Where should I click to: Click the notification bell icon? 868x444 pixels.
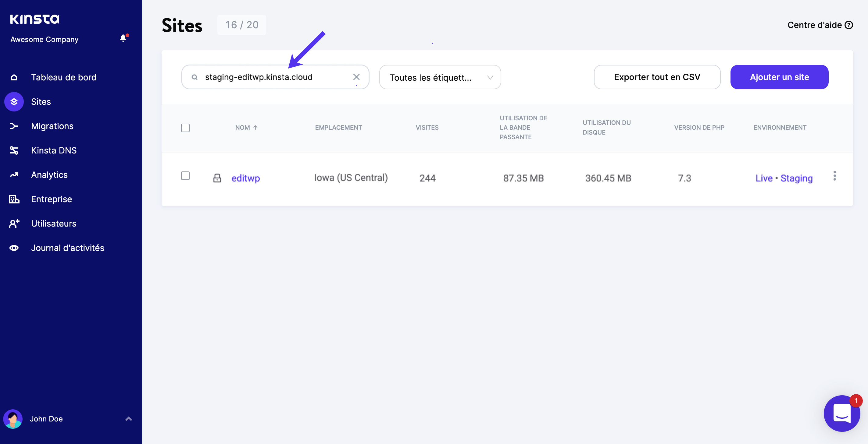click(123, 38)
